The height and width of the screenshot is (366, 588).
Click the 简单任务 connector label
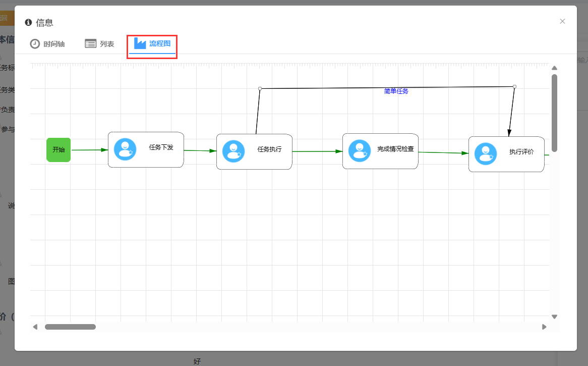[396, 91]
